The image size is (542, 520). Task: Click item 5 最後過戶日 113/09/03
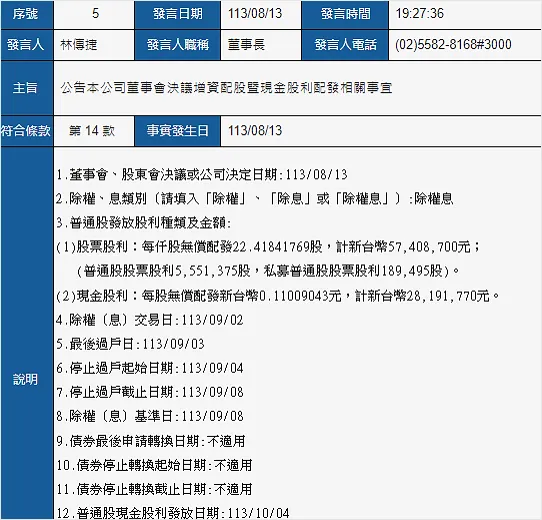click(x=130, y=344)
